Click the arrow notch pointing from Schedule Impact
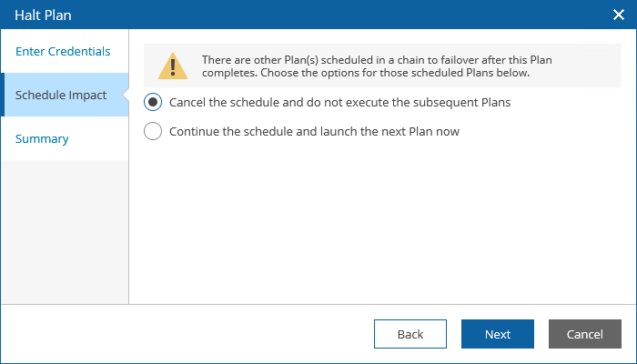637x364 pixels. coord(126,95)
